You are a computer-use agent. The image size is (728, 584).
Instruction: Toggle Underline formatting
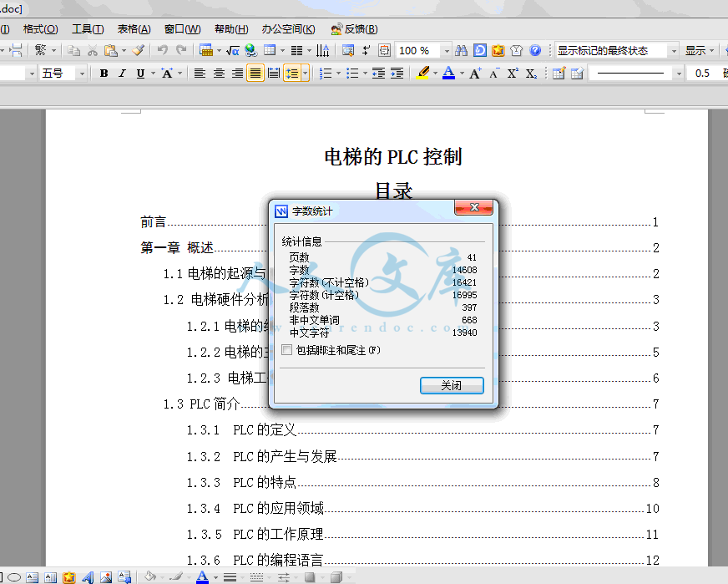coord(140,73)
